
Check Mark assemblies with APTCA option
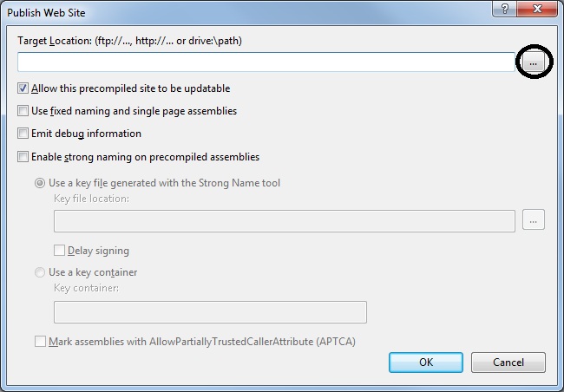(x=41, y=342)
